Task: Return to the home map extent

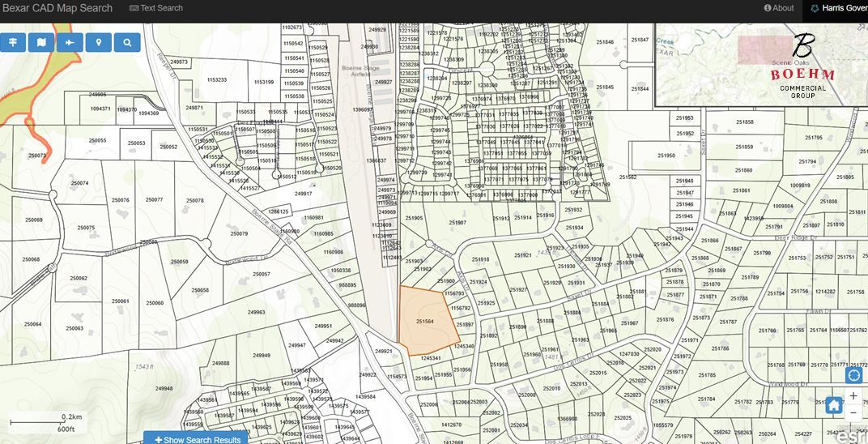Action: coord(834,405)
